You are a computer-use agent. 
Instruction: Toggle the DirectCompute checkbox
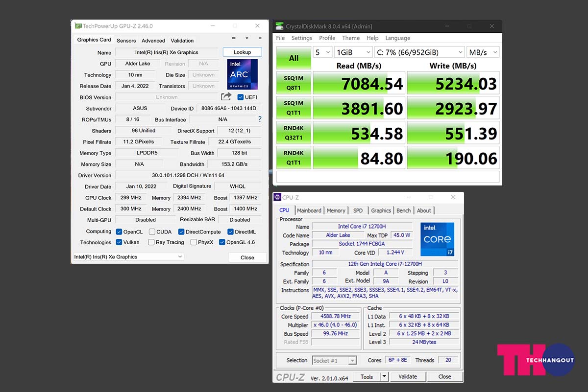(x=181, y=232)
